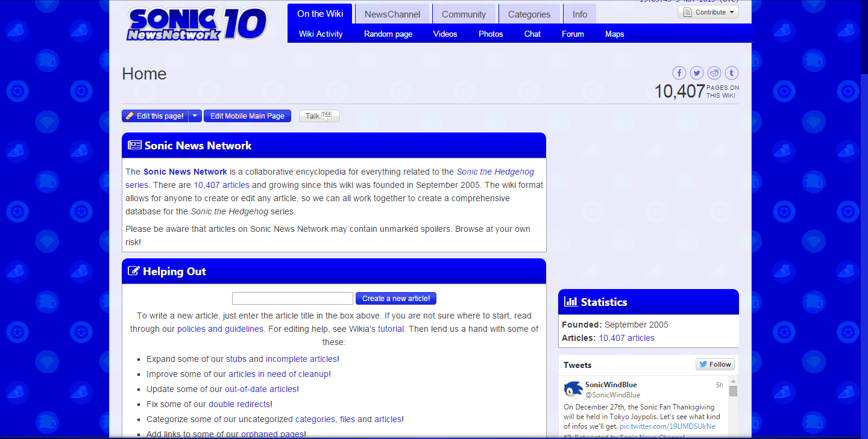Open the policies and guidelines link
The image size is (868, 439).
click(220, 329)
